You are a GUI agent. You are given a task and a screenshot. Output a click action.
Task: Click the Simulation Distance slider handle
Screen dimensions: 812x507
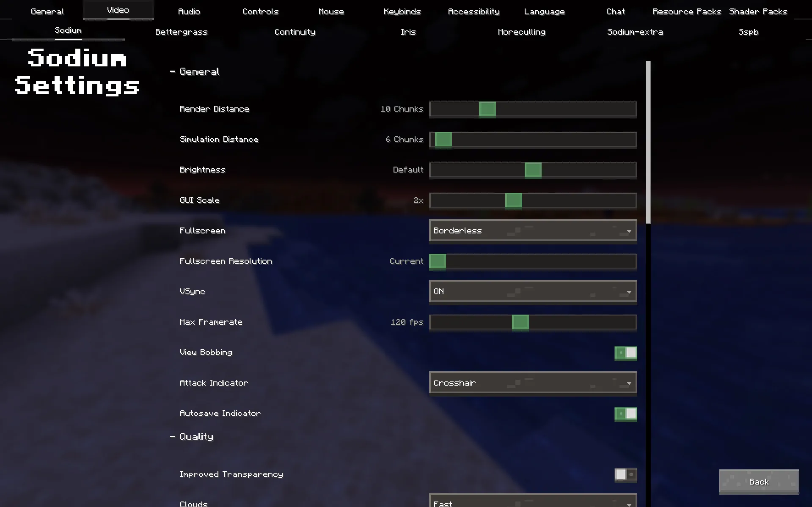point(443,140)
